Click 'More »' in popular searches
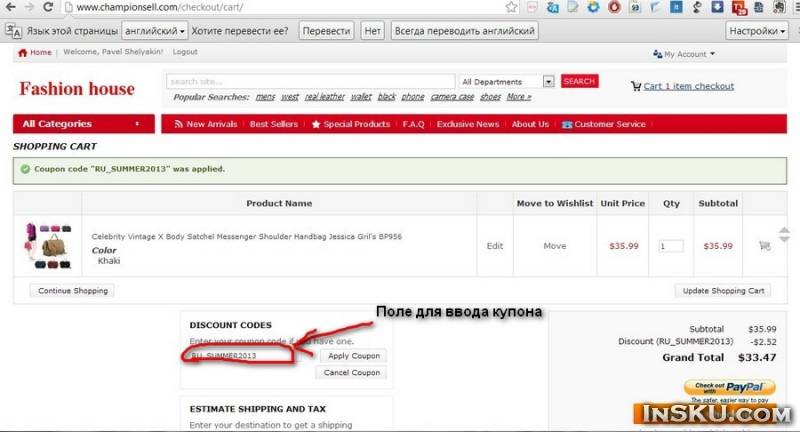 tap(519, 97)
